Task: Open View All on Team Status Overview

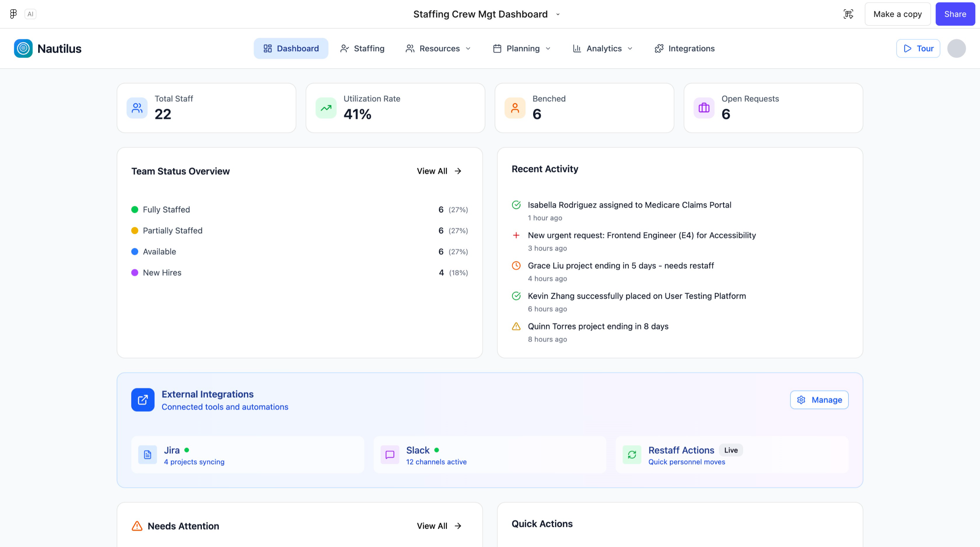Action: click(438, 171)
